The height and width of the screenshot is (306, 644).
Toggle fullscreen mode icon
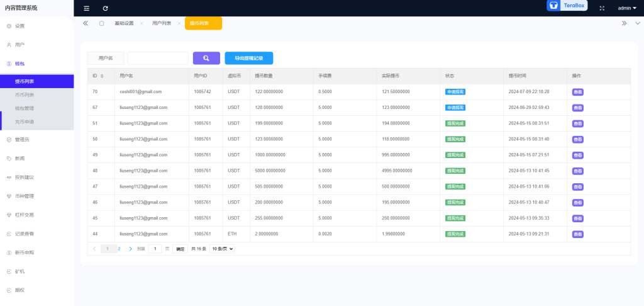click(x=602, y=8)
